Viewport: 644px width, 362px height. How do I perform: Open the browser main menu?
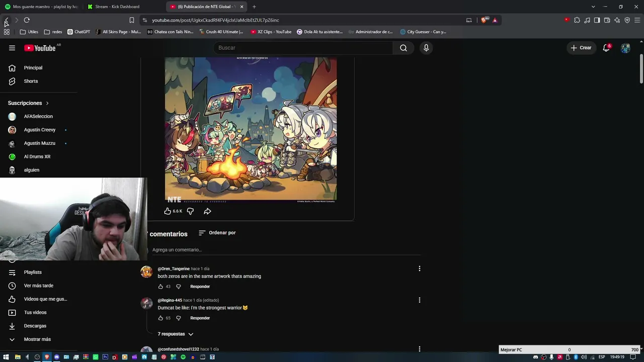[x=636, y=20]
